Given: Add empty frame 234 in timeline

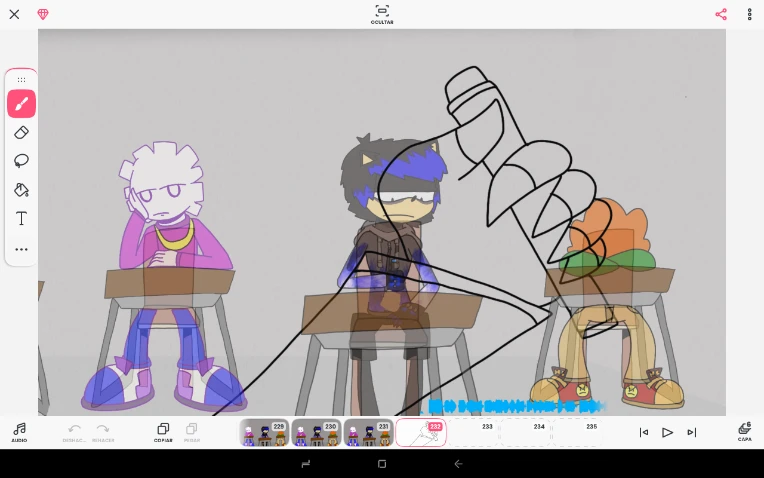Looking at the screenshot, I should (x=526, y=433).
